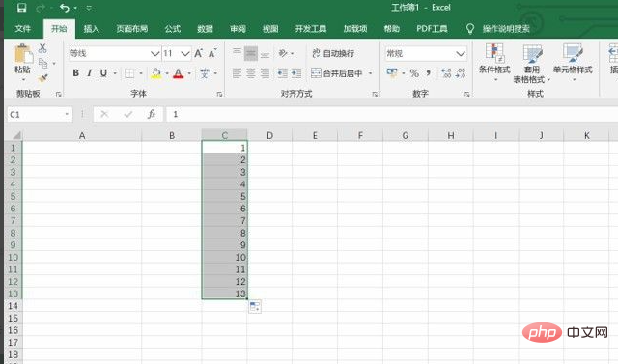Align text right

coord(265,73)
